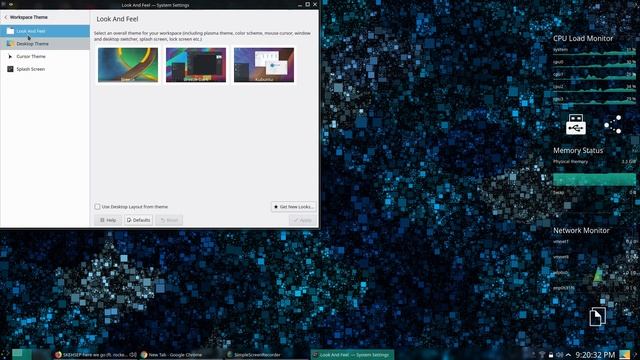
Task: Click the pin icon in window title bar
Action: 11,4
